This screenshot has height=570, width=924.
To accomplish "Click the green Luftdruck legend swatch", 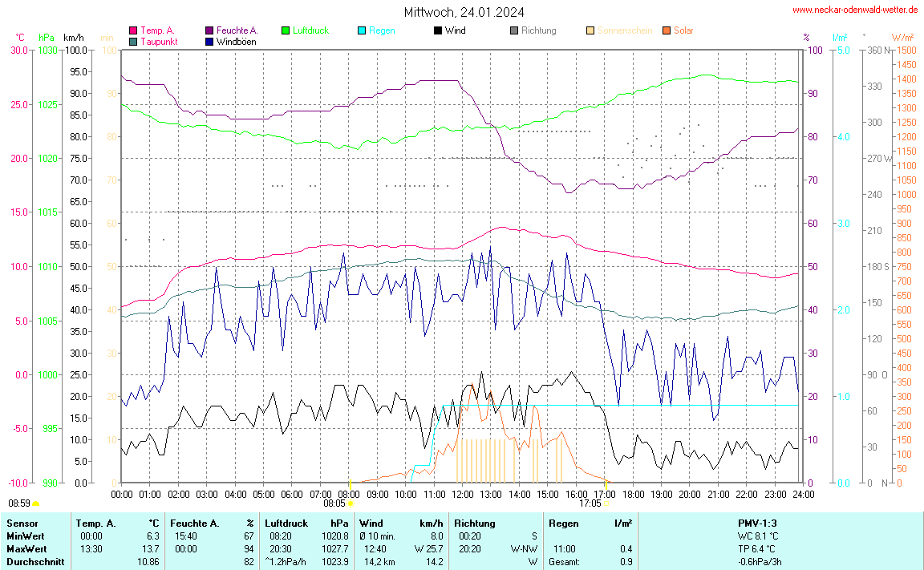I will click(285, 30).
